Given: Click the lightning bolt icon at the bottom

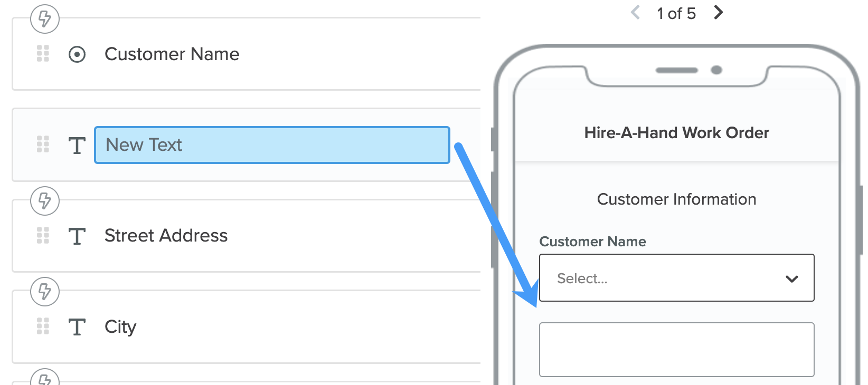Looking at the screenshot, I should (x=44, y=381).
